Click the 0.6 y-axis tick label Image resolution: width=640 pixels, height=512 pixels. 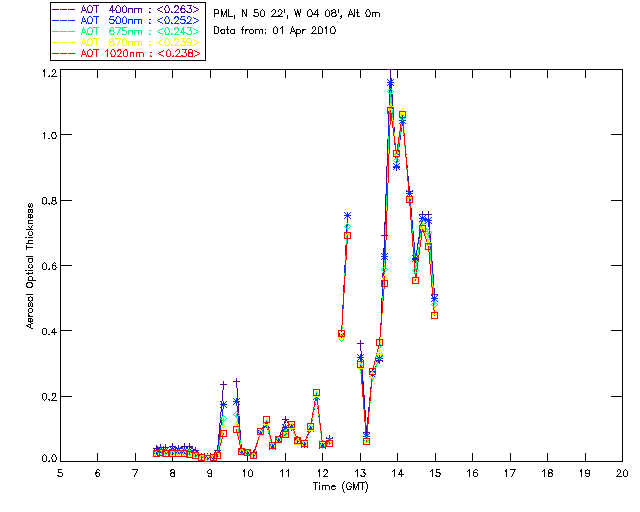[49, 266]
